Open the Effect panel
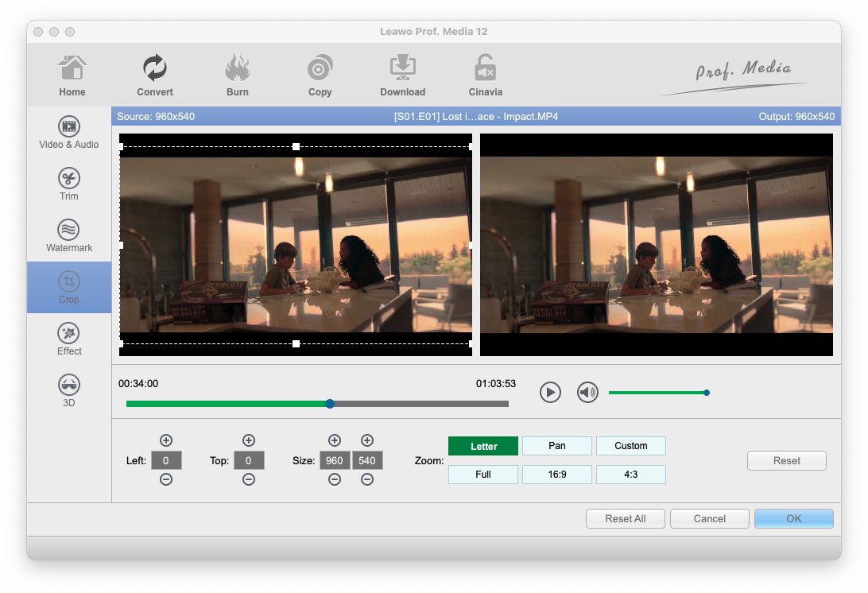The image size is (868, 593). click(x=69, y=339)
